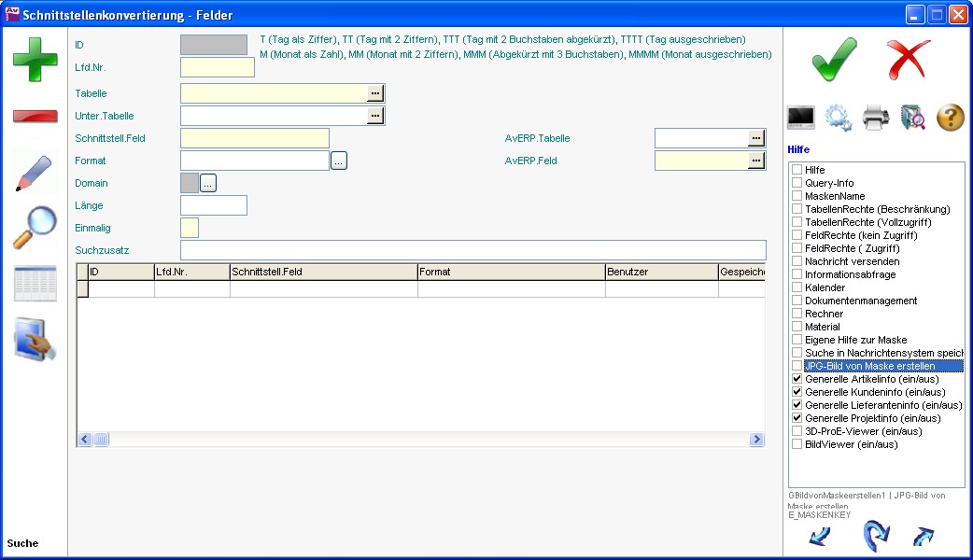Image resolution: width=973 pixels, height=560 pixels.
Task: Open the Unter.Tabelle lookup button
Action: [375, 116]
